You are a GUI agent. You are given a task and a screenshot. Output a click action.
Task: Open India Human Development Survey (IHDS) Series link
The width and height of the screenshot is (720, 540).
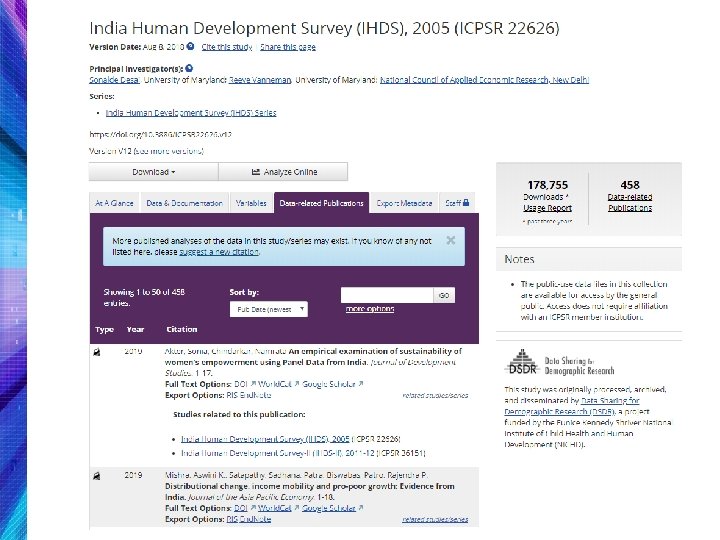191,113
